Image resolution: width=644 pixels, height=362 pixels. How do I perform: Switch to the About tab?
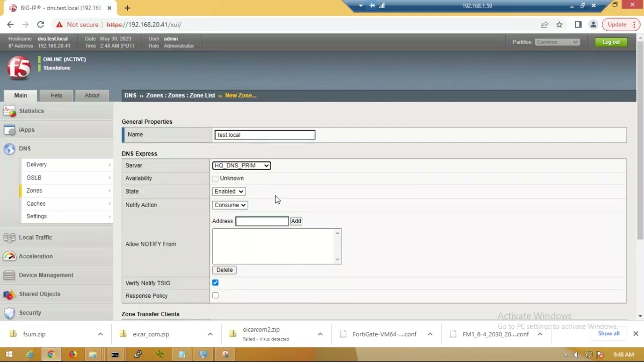click(92, 96)
